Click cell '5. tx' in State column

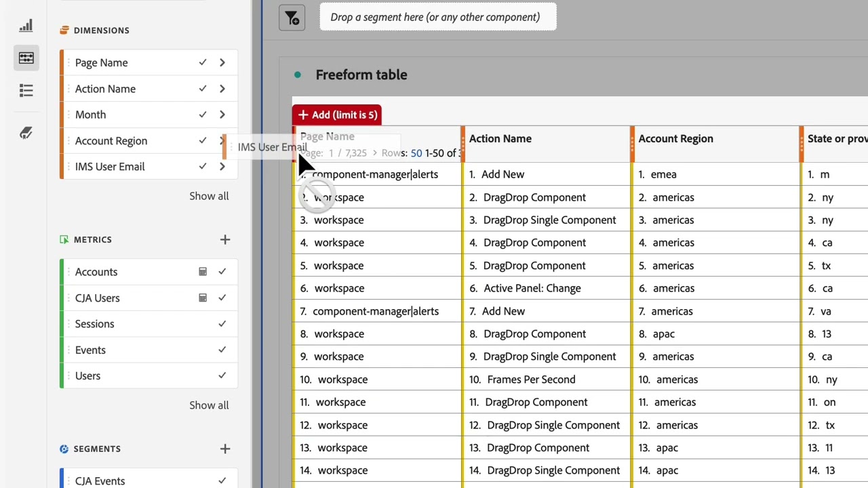835,266
